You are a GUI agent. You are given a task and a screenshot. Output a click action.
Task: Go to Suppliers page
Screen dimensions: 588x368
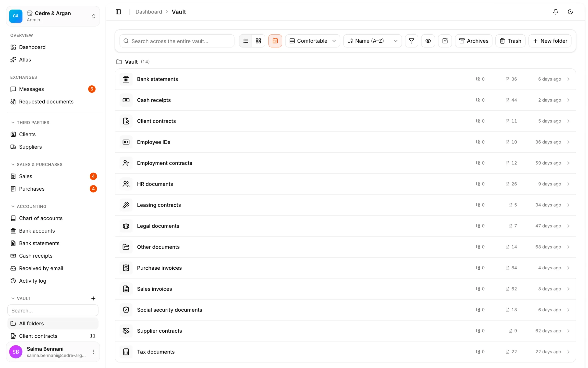53,147
